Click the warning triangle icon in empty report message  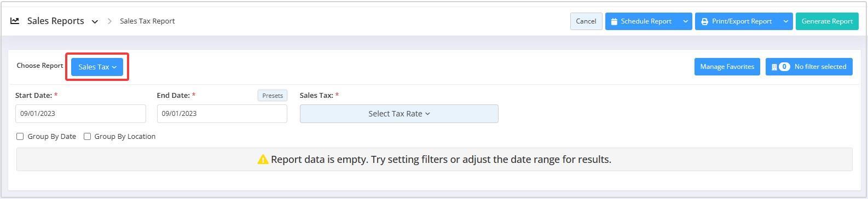[263, 160]
